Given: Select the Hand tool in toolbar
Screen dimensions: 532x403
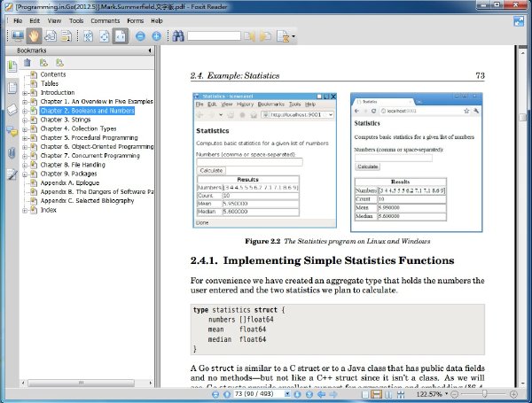Looking at the screenshot, I should (34, 36).
